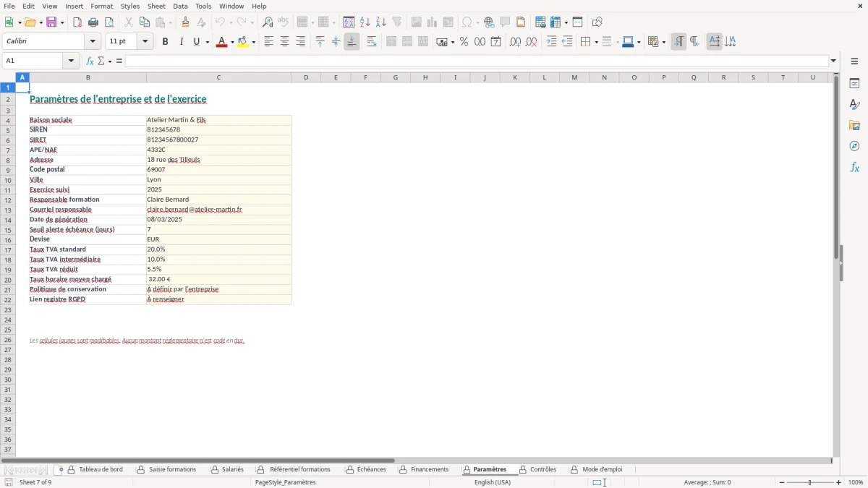Open sidebar Styles deck
Image resolution: width=868 pixels, height=488 pixels.
pos(854,105)
